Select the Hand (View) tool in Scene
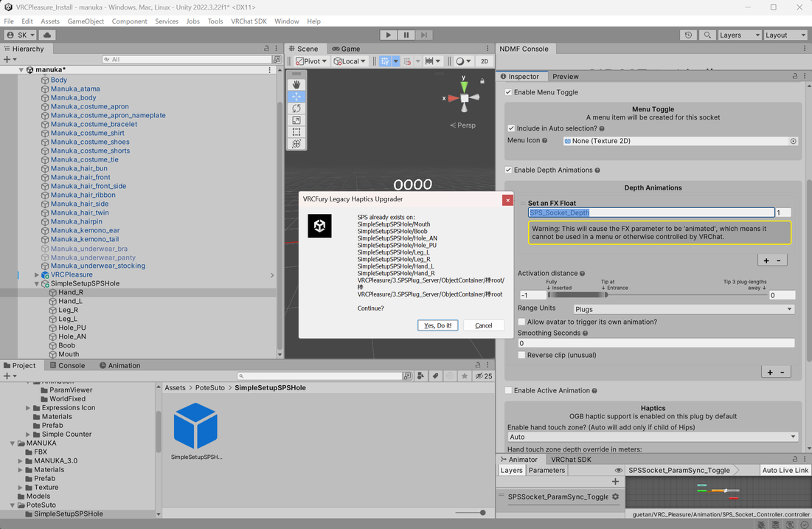The image size is (812, 529). coord(296,84)
